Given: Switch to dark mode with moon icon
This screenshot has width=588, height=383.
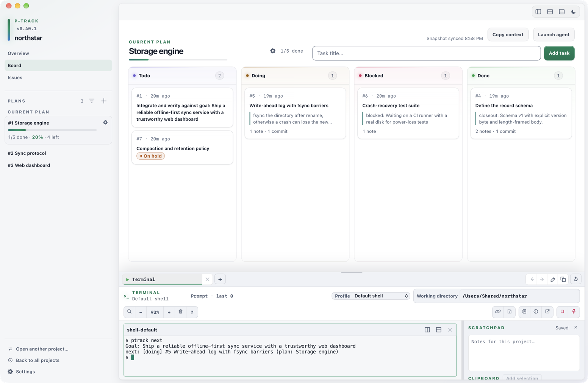Looking at the screenshot, I should coord(573,12).
